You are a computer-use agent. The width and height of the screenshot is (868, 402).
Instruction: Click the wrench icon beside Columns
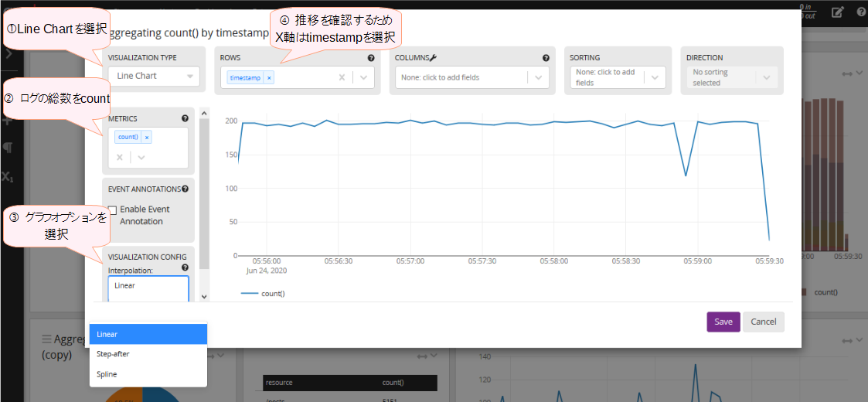click(x=434, y=58)
